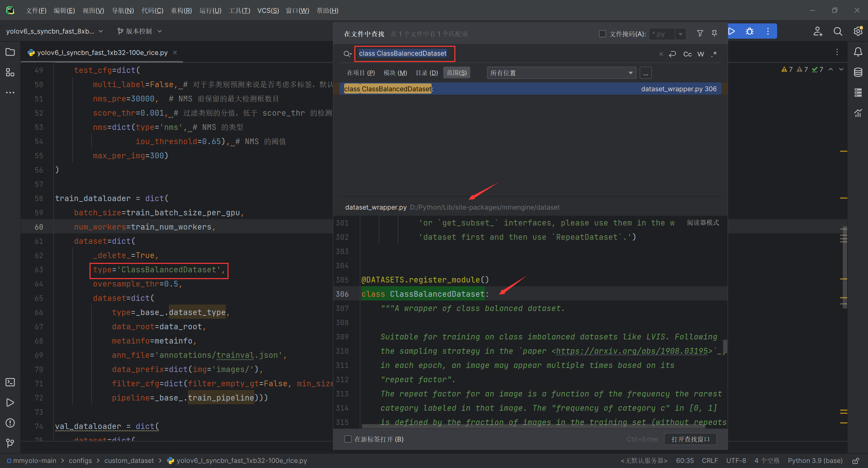The width and height of the screenshot is (868, 468).
Task: Enable the 文件掩码 checkbox
Action: tap(602, 34)
